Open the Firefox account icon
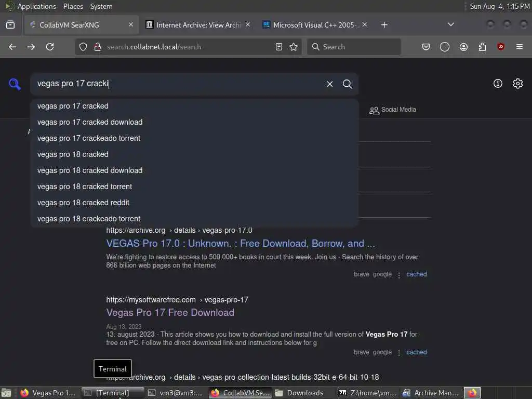The height and width of the screenshot is (399, 532). [x=463, y=47]
